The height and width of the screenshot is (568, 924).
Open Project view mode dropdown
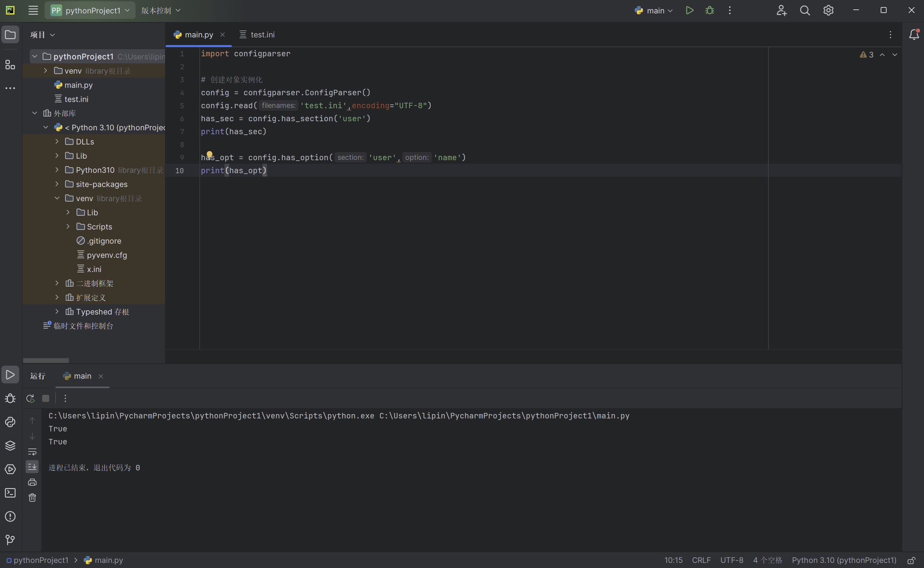click(x=43, y=35)
